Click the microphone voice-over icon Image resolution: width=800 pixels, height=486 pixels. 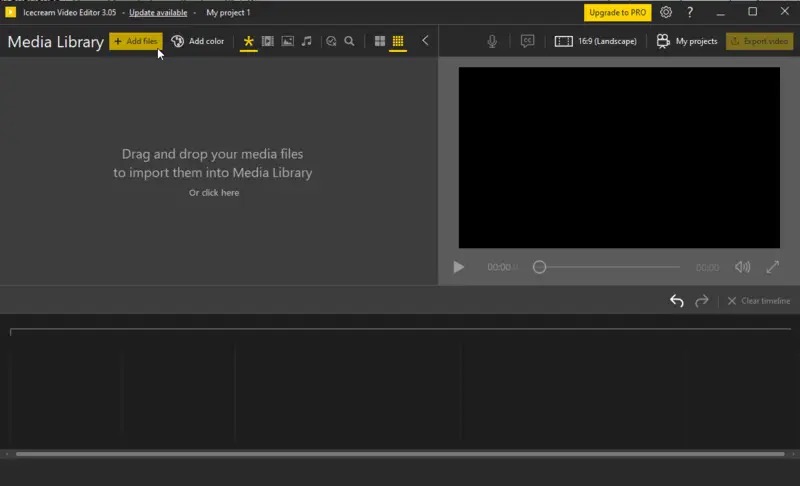click(492, 41)
